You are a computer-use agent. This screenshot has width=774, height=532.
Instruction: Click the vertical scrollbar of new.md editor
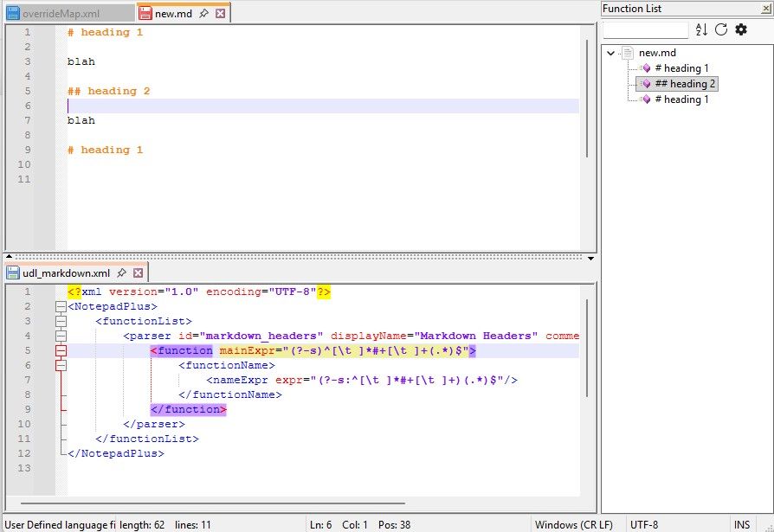point(587,99)
